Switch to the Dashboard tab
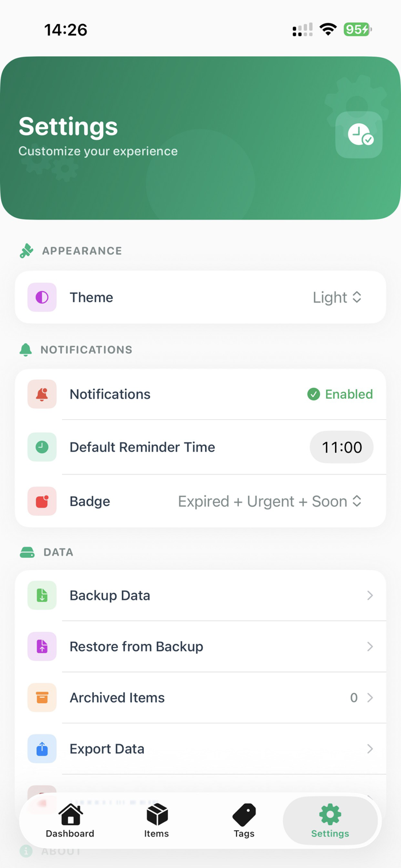Image resolution: width=401 pixels, height=868 pixels. click(x=70, y=820)
